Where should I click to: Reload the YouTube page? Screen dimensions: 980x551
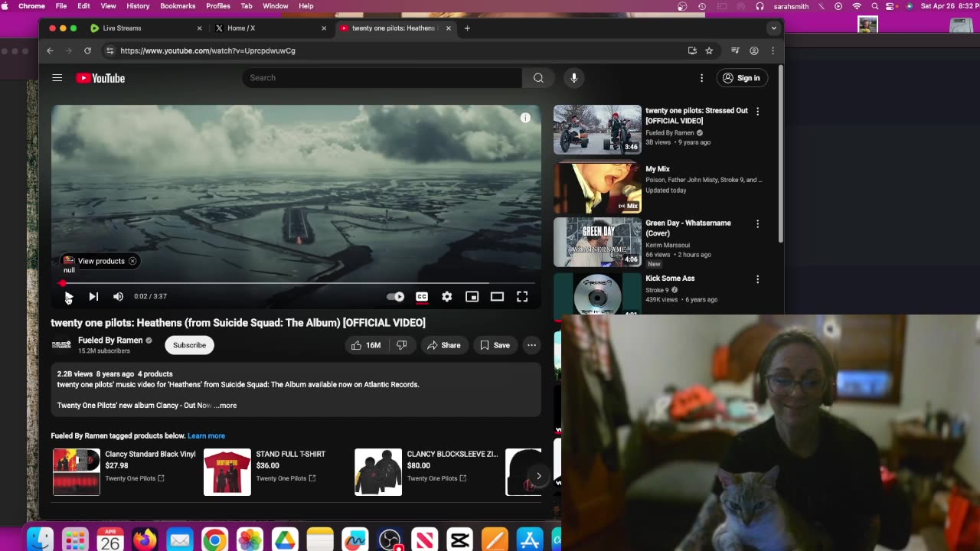pos(87,51)
